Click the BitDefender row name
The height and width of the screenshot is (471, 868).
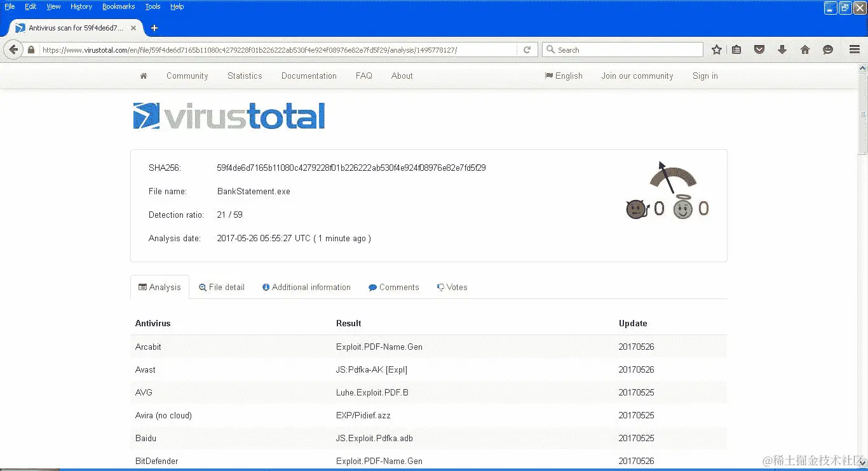(x=157, y=461)
